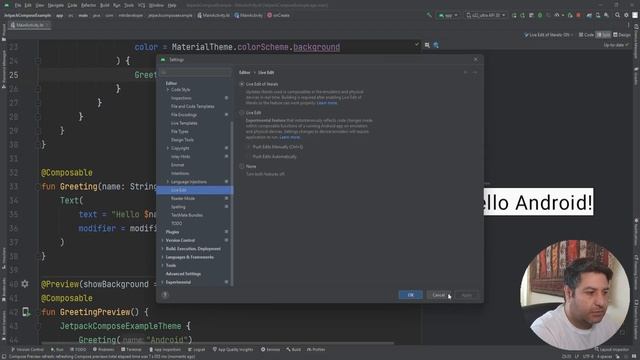Open the Search Everywhere magnifier icon

[x=617, y=15]
